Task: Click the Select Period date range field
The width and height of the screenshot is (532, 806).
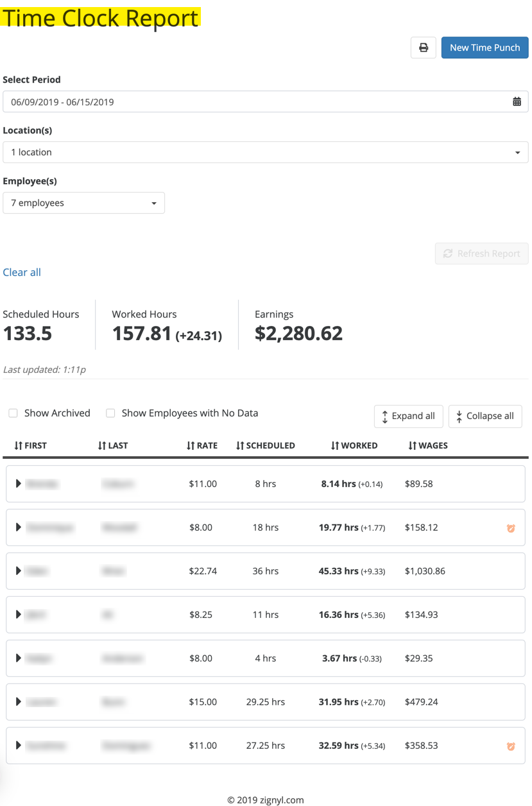Action: [257, 101]
